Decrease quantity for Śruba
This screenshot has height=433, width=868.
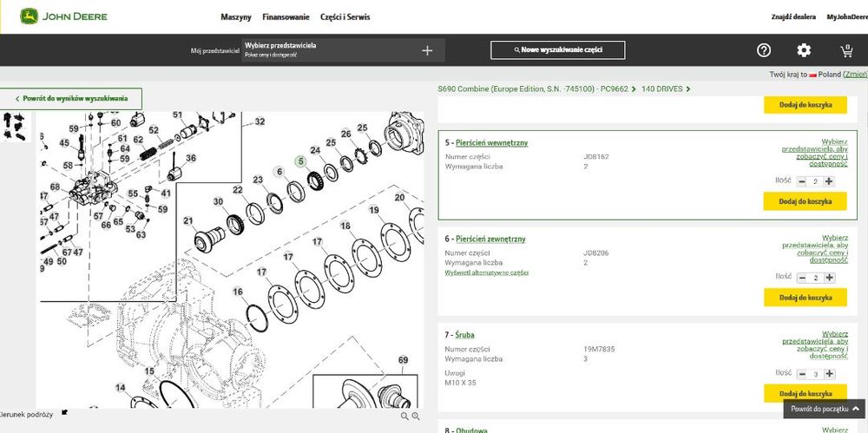801,374
